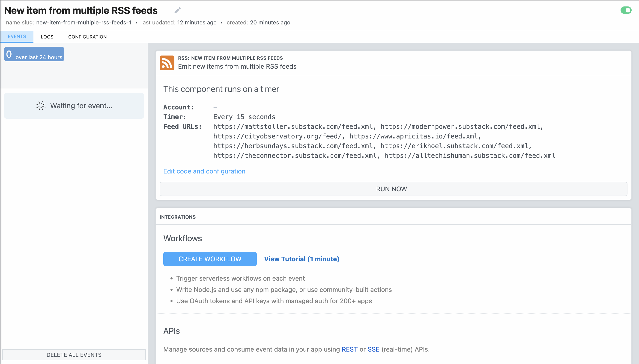Open the REST API documentation link

350,349
